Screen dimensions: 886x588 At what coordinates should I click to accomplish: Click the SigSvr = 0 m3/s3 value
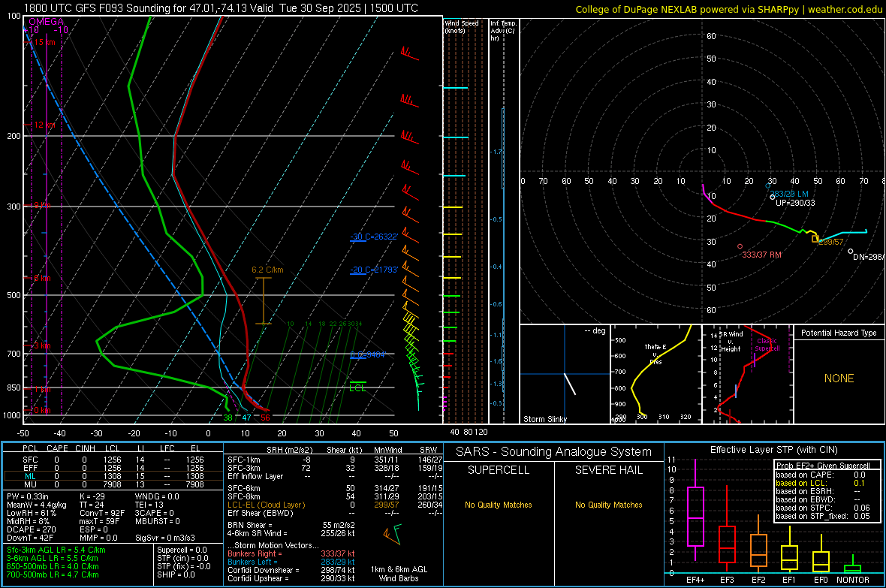165,538
